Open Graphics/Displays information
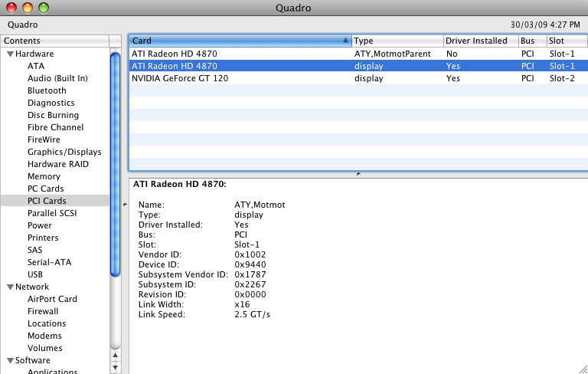The width and height of the screenshot is (588, 374). click(x=64, y=152)
